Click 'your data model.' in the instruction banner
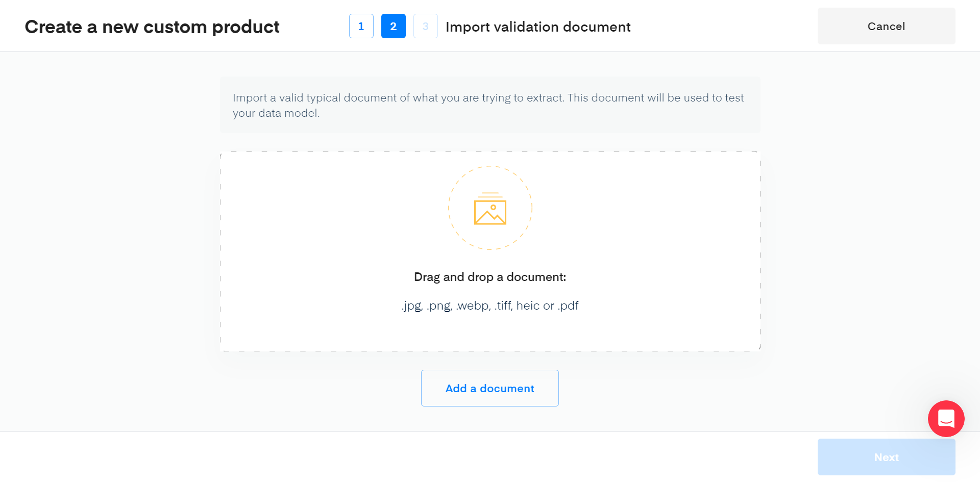This screenshot has width=980, height=483. click(276, 113)
